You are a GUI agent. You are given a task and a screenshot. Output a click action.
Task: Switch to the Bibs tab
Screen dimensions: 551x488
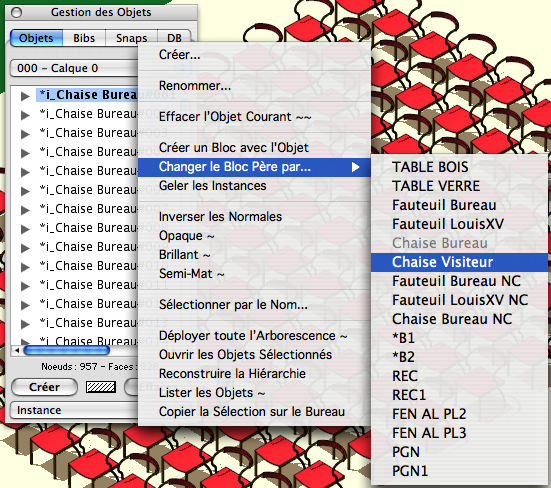(x=84, y=38)
